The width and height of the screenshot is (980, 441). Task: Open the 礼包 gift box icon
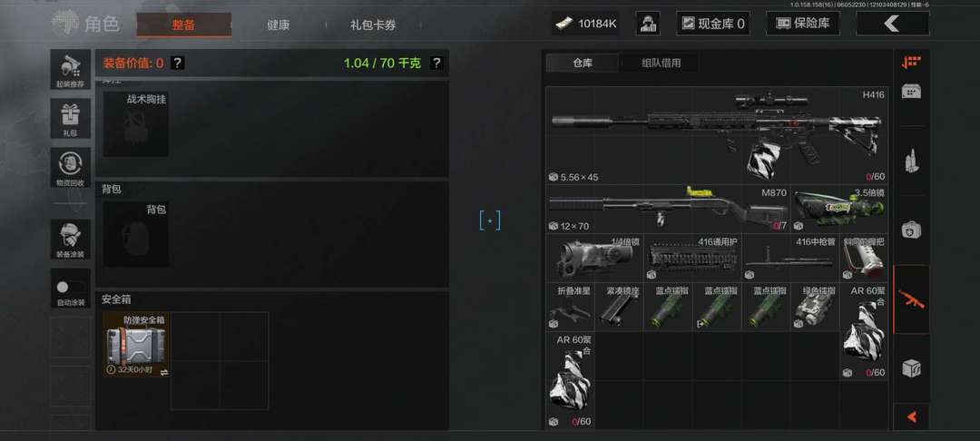pos(71,118)
